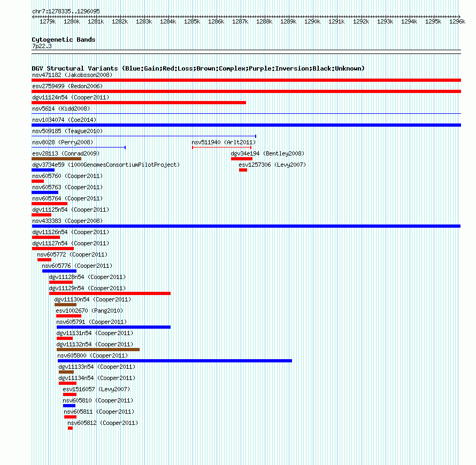This screenshot has width=476, height=465.
Task: Click the DGV Structural Variants track title
Action: tap(198, 68)
